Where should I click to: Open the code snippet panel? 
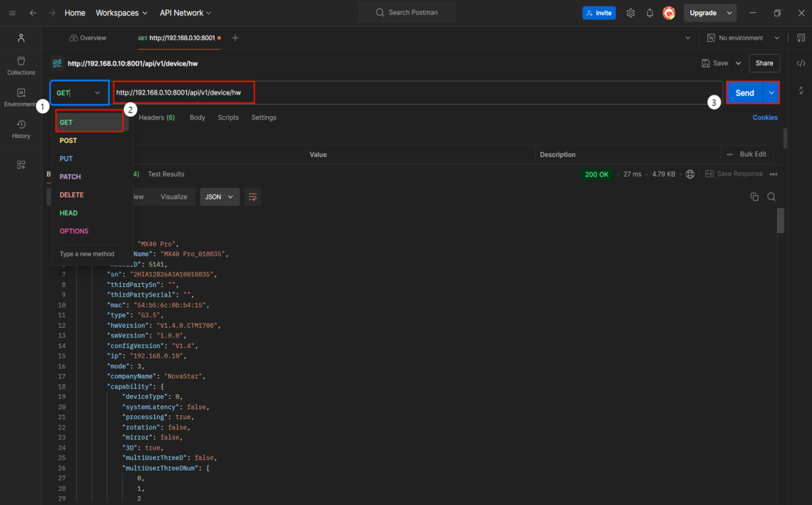pyautogui.click(x=801, y=63)
